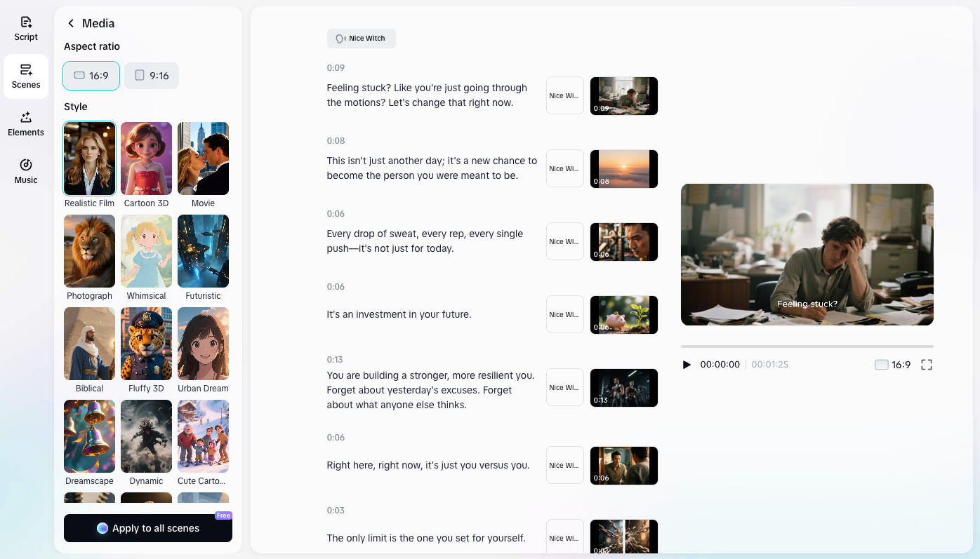Open the Nice Witch voice chip at top
This screenshot has height=559, width=980.
[362, 39]
